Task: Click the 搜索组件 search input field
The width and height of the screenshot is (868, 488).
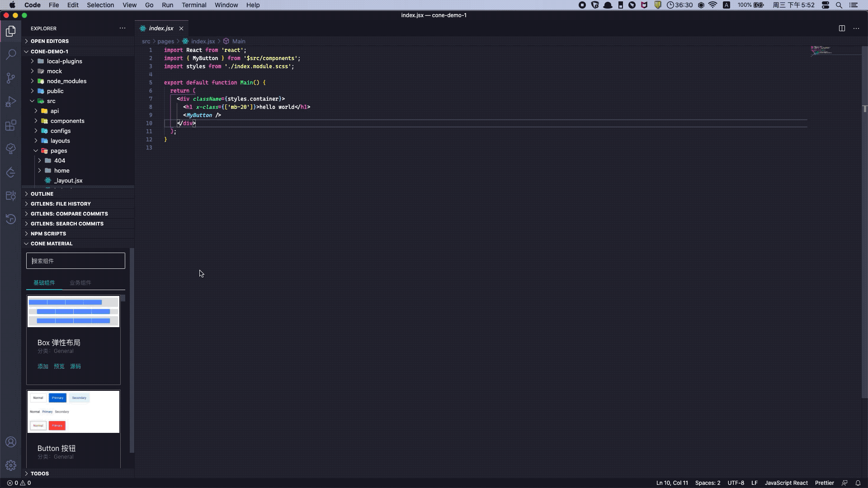Action: tap(75, 261)
